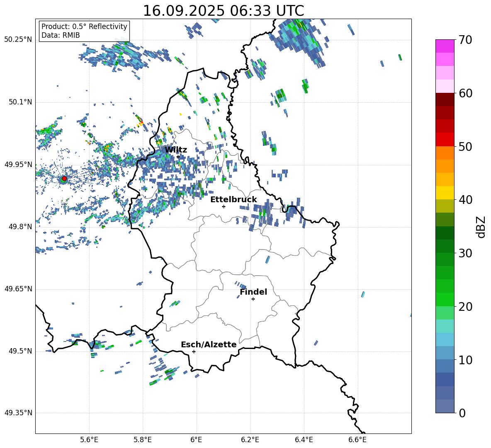Screen dimensions: 491x448
Task: Click the colorbar 40 tick label
Action: 465,200
